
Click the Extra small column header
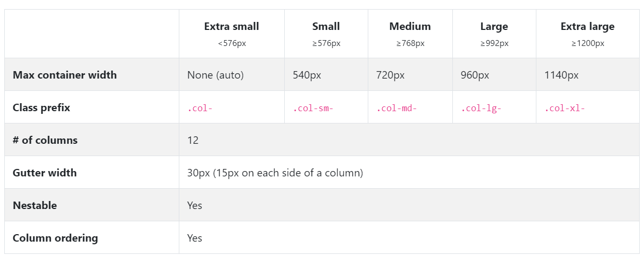pos(232,34)
